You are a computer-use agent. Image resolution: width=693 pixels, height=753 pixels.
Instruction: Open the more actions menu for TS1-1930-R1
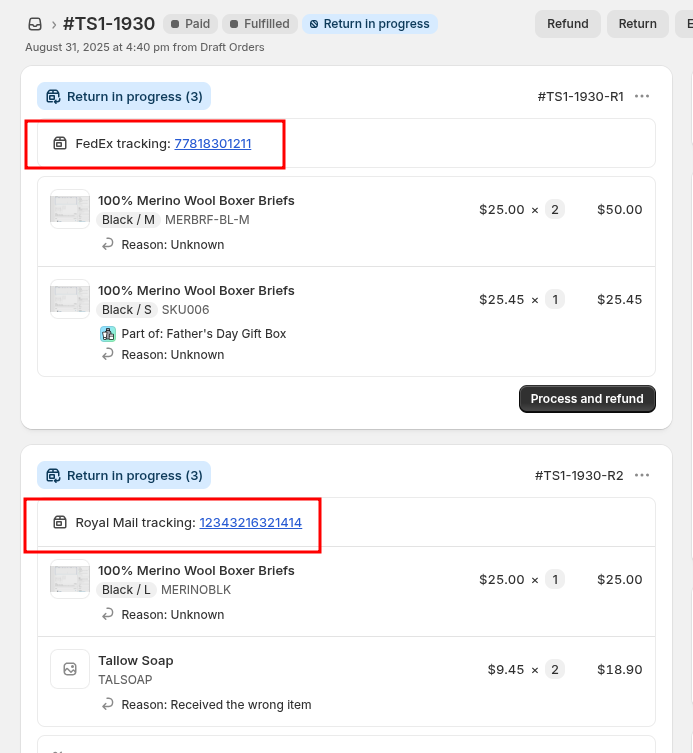642,96
